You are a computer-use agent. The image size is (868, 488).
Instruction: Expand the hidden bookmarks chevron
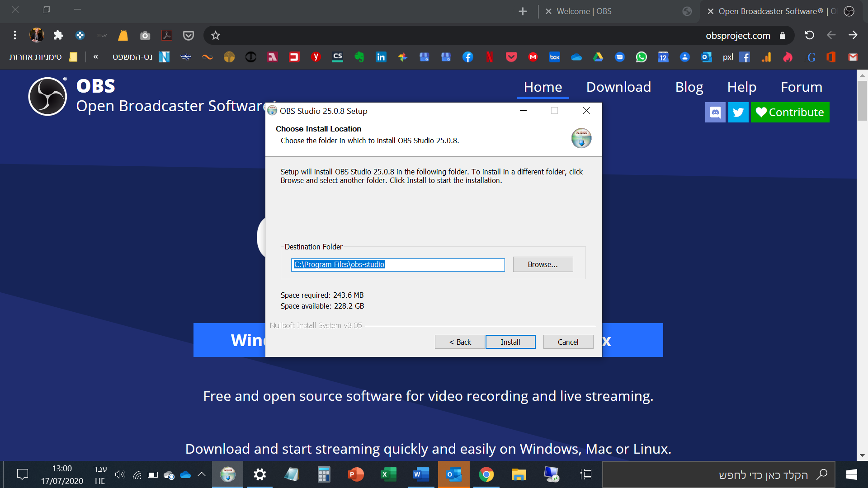[95, 57]
